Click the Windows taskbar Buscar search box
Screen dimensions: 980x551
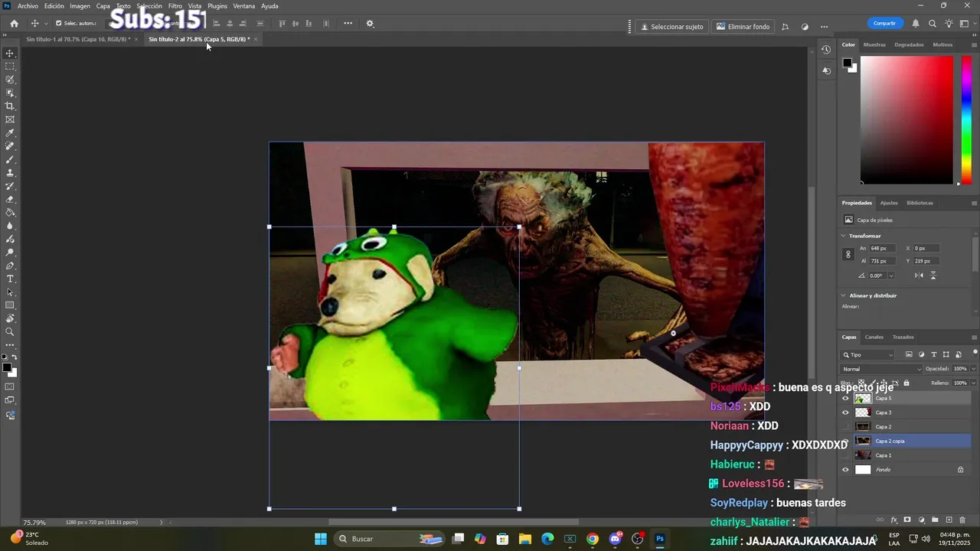coord(390,539)
